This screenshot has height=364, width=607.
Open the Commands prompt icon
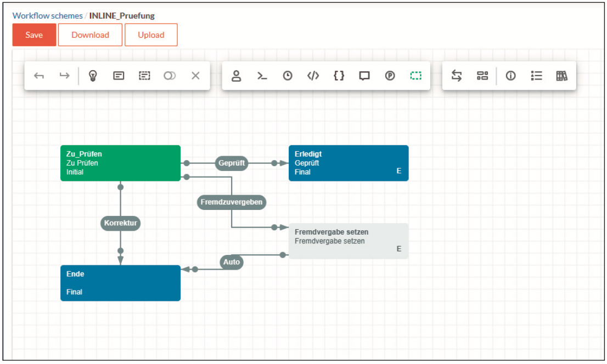262,76
